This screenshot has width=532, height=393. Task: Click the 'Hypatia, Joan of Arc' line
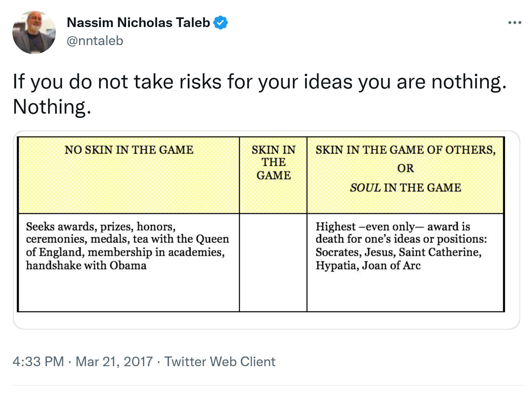[x=368, y=265]
